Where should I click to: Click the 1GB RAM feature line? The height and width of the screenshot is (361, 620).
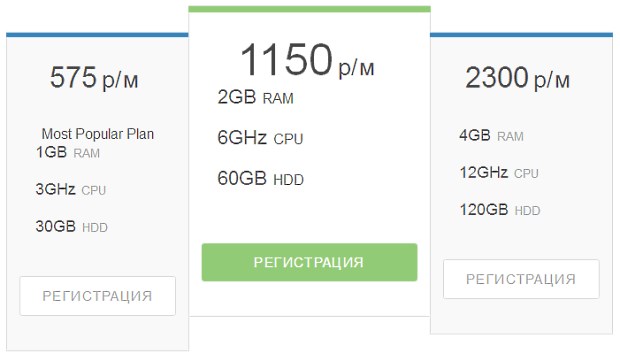(x=68, y=152)
